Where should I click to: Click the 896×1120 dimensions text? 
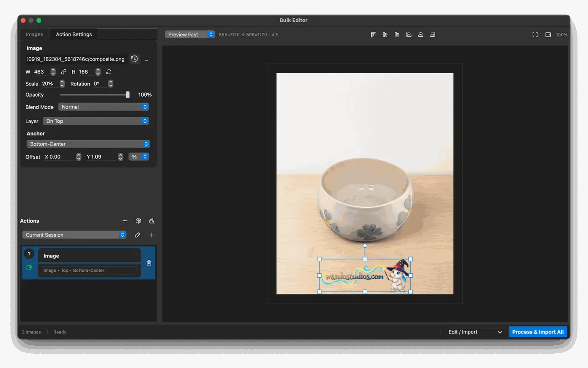248,34
